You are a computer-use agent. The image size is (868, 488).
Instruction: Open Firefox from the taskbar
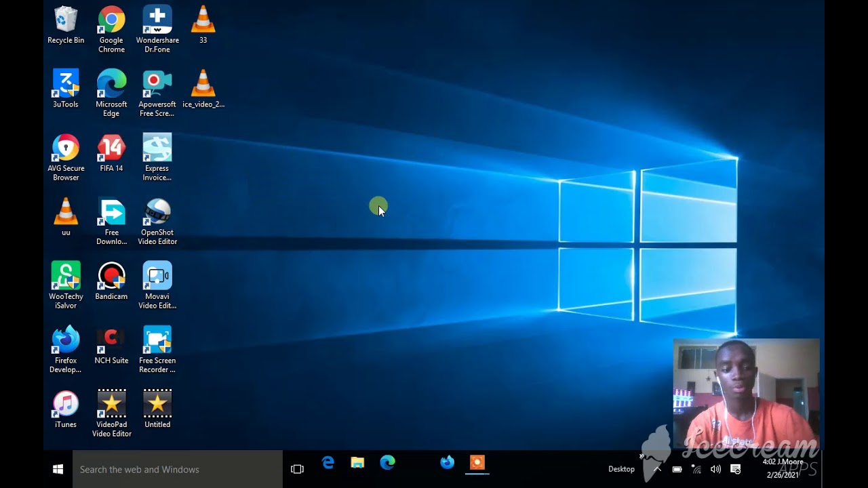(447, 463)
